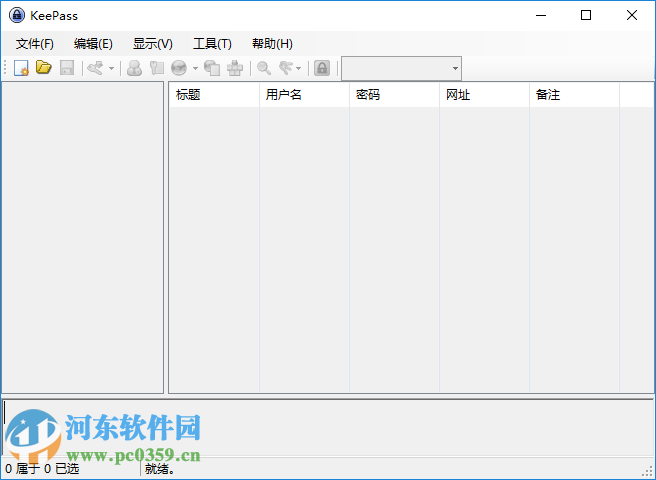Open the quick search combo box
656x480 pixels.
click(402, 68)
